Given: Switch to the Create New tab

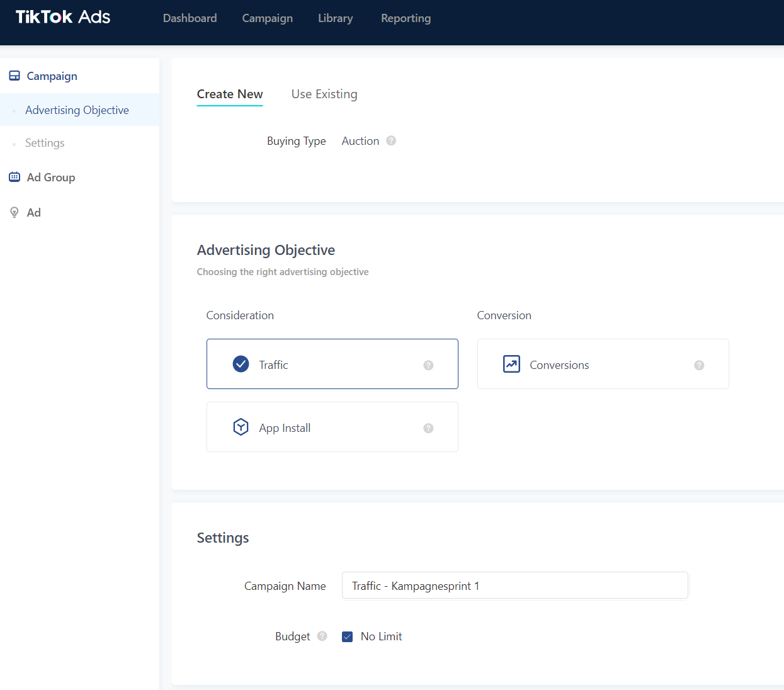Looking at the screenshot, I should (x=230, y=94).
